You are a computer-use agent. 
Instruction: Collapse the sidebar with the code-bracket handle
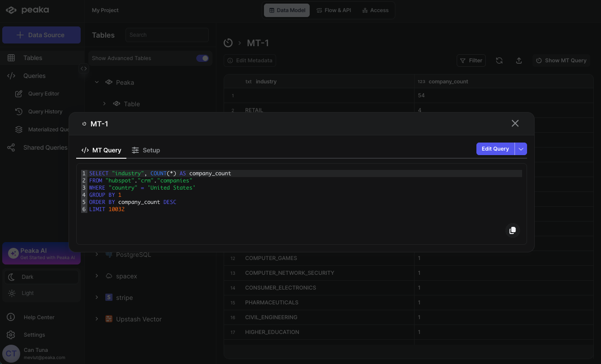(84, 69)
